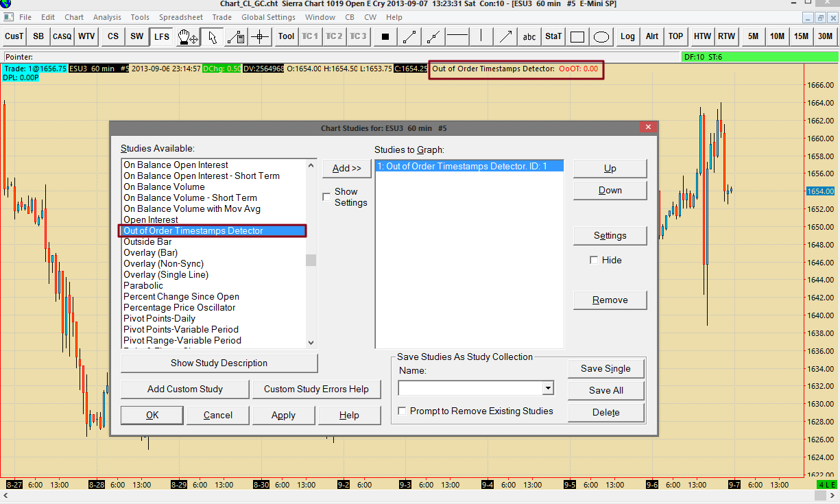840x504 pixels.
Task: Select Out of Order Timestamps Detector in available studies
Action: tap(213, 231)
